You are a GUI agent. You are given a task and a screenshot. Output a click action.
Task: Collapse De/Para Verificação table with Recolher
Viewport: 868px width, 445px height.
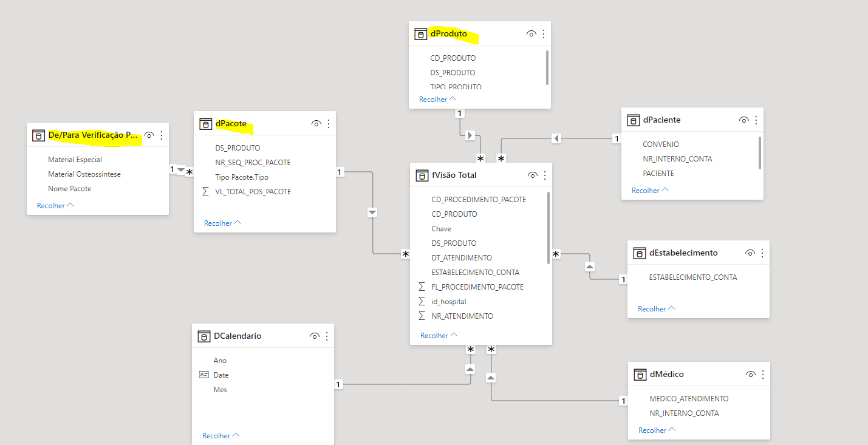(55, 206)
